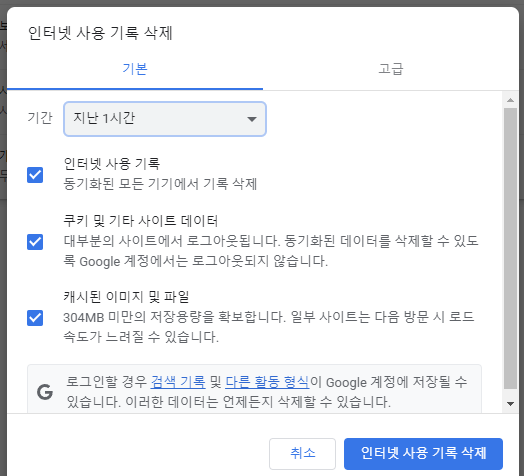Viewport: 524px width, 476px height.
Task: Click the blue 인터넷 사용 기록 삭제 button
Action: (423, 454)
